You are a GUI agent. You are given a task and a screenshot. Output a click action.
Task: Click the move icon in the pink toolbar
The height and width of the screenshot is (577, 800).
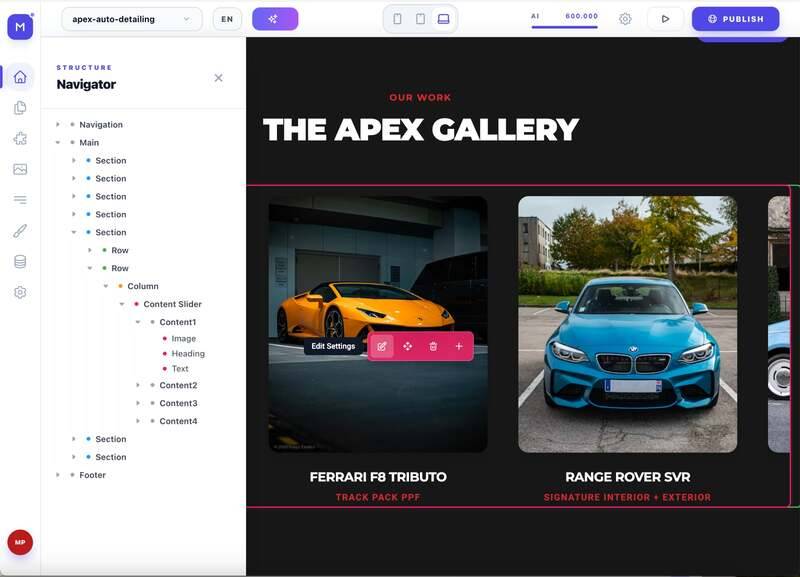(407, 346)
